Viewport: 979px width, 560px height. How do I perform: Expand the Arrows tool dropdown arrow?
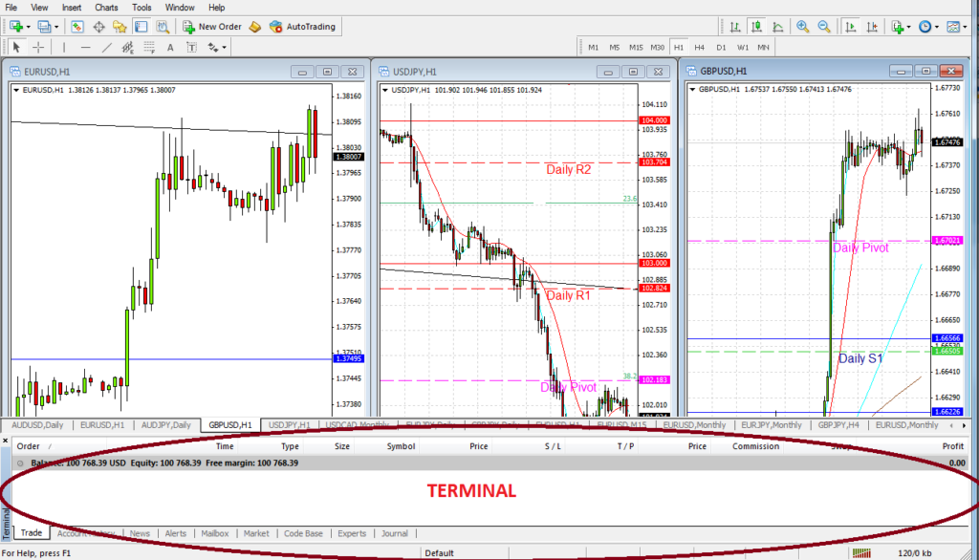[224, 48]
